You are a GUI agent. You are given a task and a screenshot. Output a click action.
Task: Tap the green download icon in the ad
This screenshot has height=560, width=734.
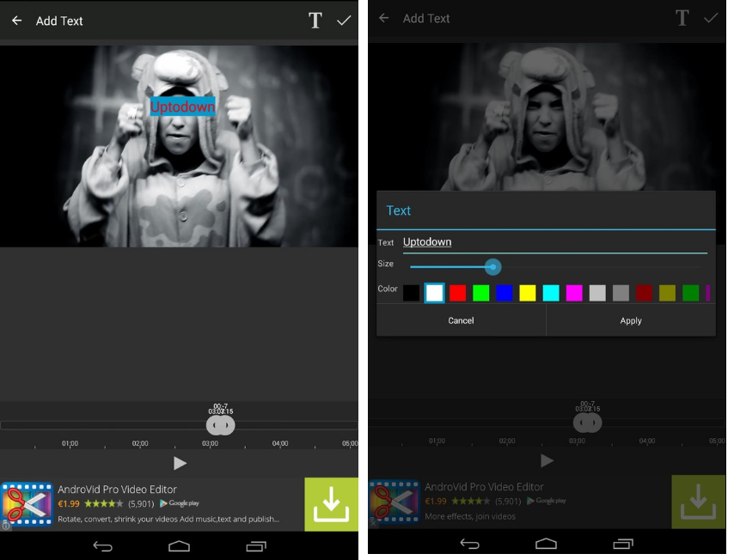pos(331,504)
